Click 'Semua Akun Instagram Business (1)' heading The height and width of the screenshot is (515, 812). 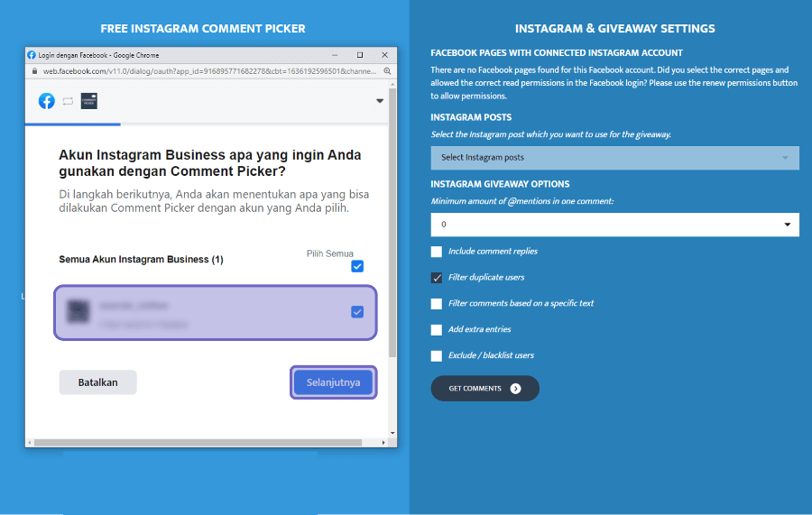pos(141,260)
